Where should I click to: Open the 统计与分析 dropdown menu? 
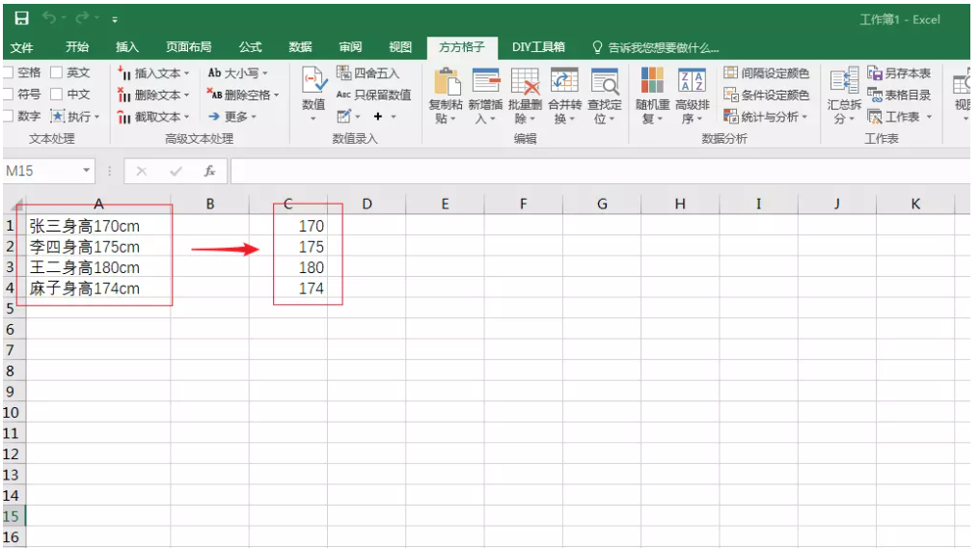click(x=804, y=117)
